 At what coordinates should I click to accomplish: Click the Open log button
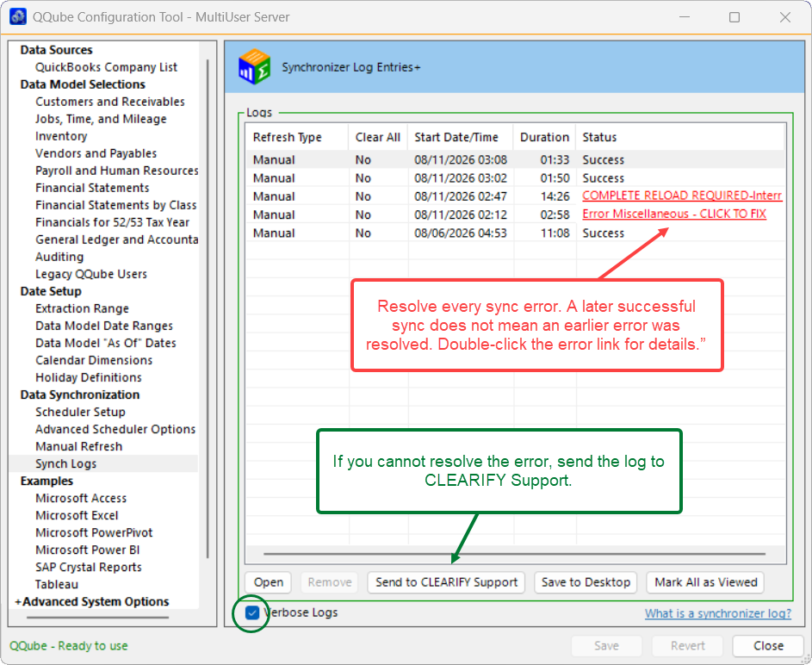[269, 582]
